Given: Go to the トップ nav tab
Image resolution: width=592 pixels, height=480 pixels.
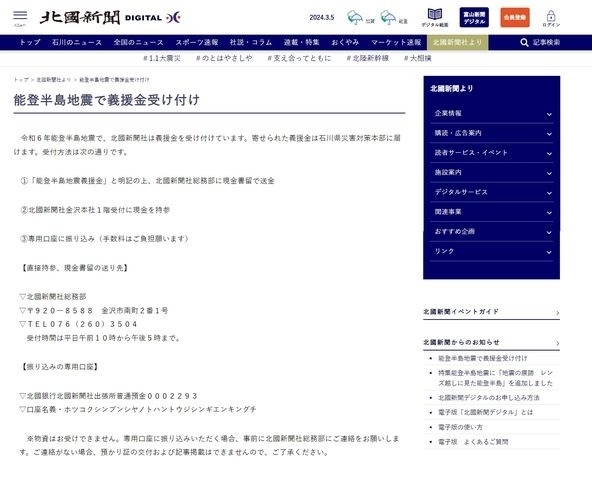Looking at the screenshot, I should click(30, 42).
